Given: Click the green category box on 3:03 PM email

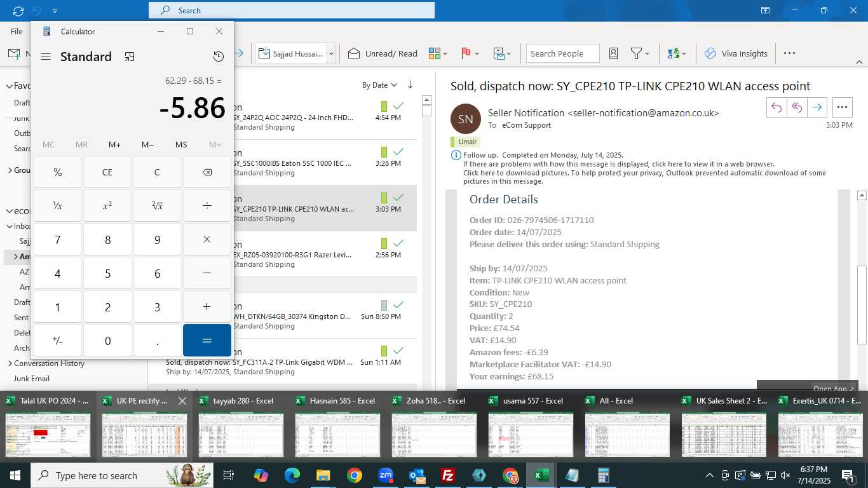Looking at the screenshot, I should click(x=384, y=198).
